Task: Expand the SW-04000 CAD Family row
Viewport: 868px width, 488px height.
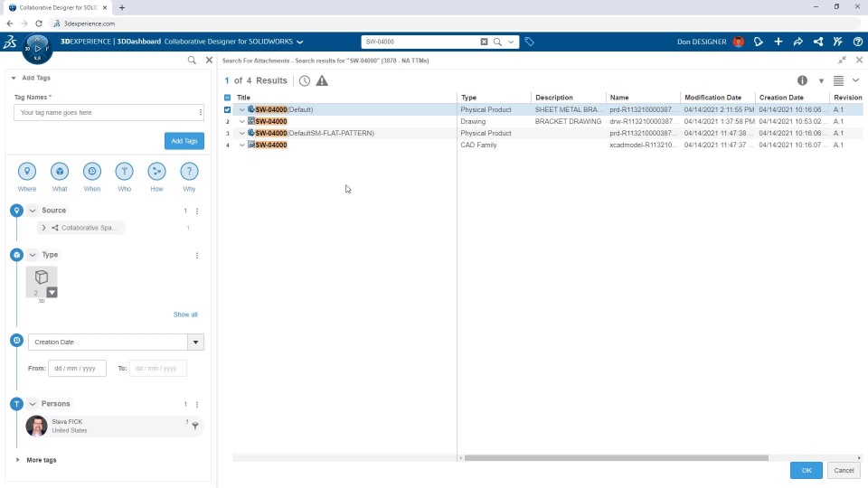Action: (242, 145)
